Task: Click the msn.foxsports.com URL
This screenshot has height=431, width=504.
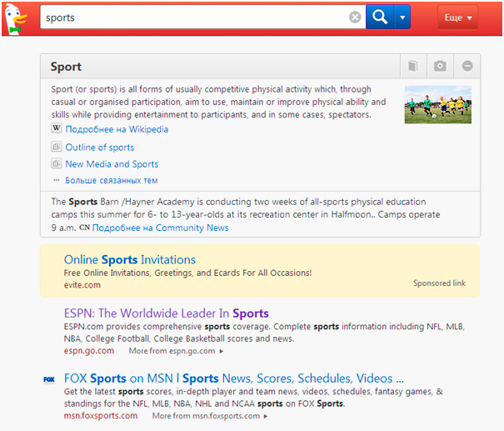Action: coord(101,415)
